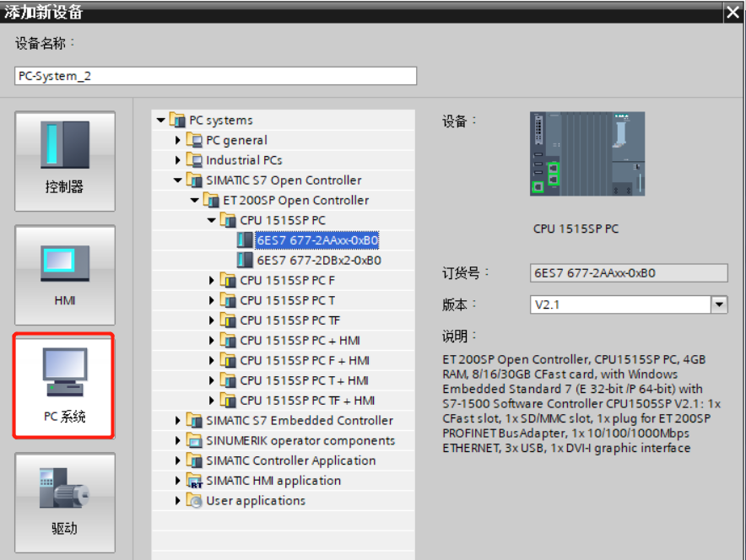The height and width of the screenshot is (560, 746).
Task: Click the SINUMERIK operator components folder icon
Action: click(194, 439)
